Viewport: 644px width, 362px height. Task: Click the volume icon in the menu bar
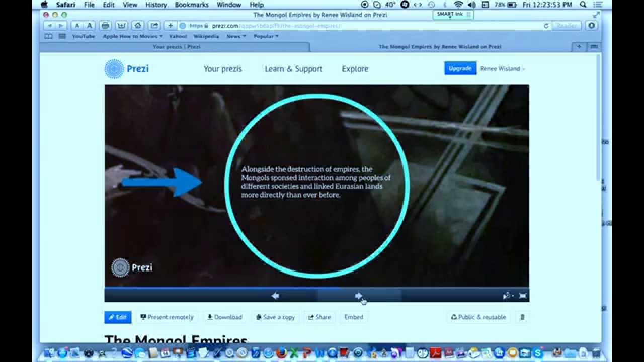471,5
